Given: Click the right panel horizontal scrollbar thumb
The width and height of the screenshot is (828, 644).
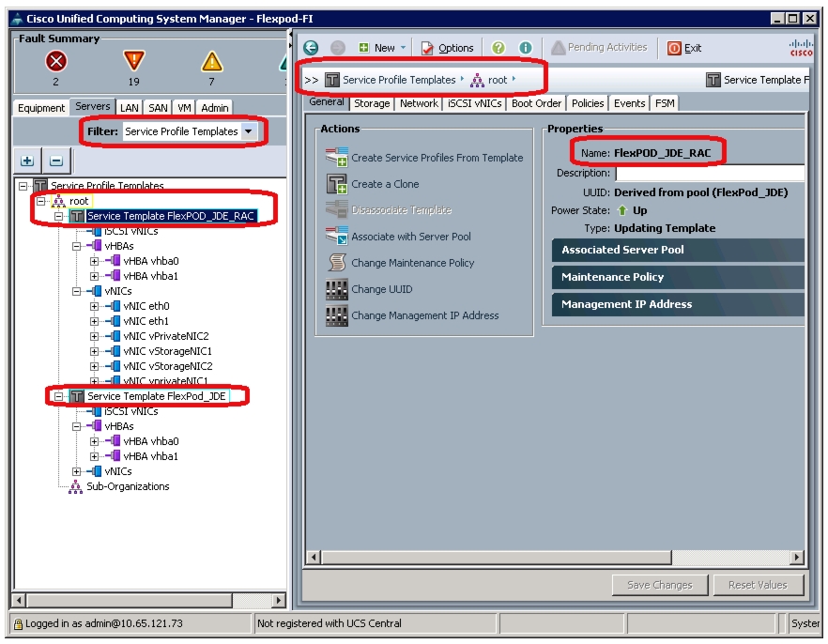Looking at the screenshot, I should 497,557.
